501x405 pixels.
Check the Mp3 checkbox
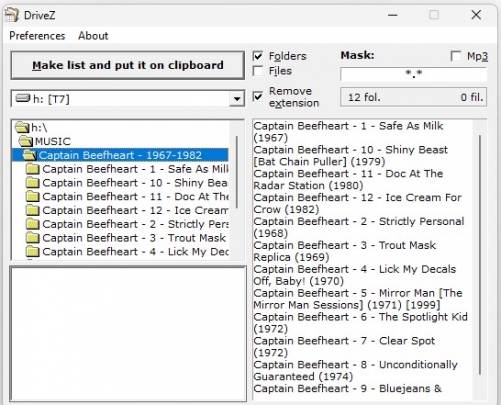click(456, 56)
